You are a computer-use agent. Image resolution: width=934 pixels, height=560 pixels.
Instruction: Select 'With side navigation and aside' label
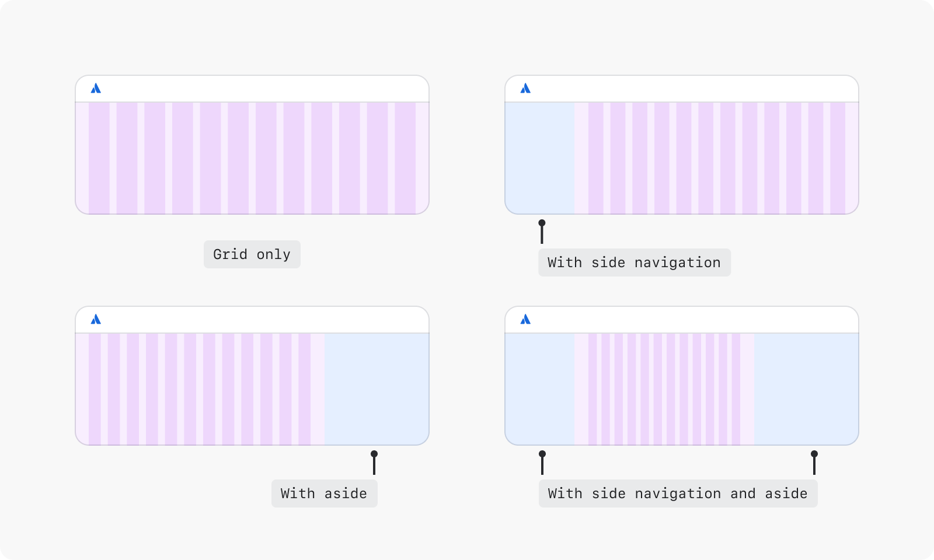click(678, 494)
